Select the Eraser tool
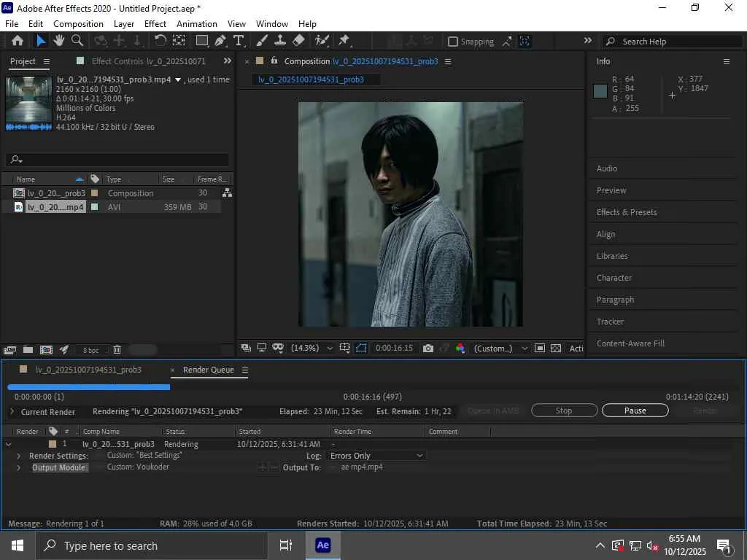 [298, 41]
